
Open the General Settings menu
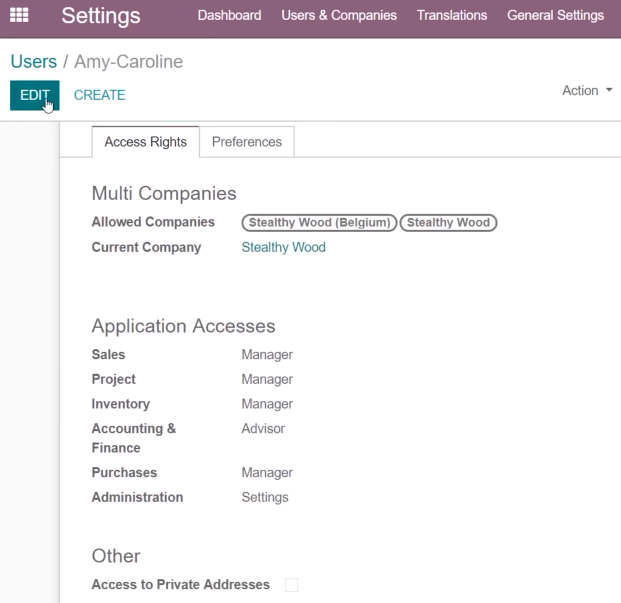click(x=555, y=15)
